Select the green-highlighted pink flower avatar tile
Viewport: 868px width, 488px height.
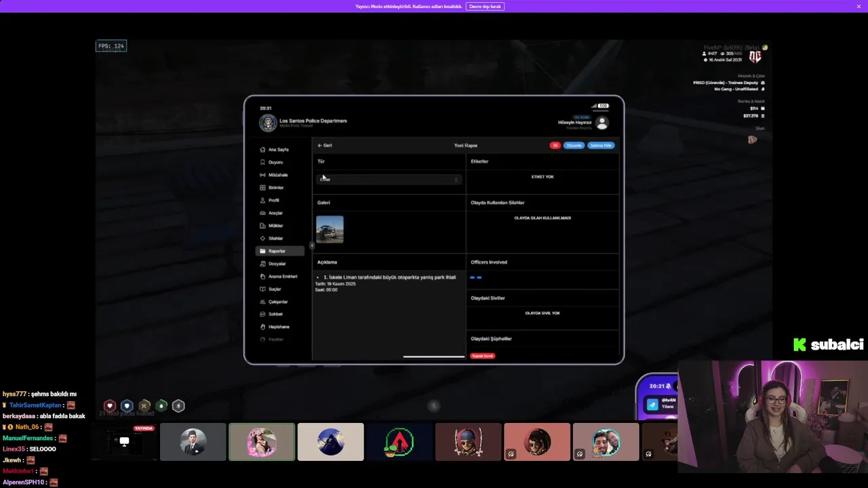point(262,442)
